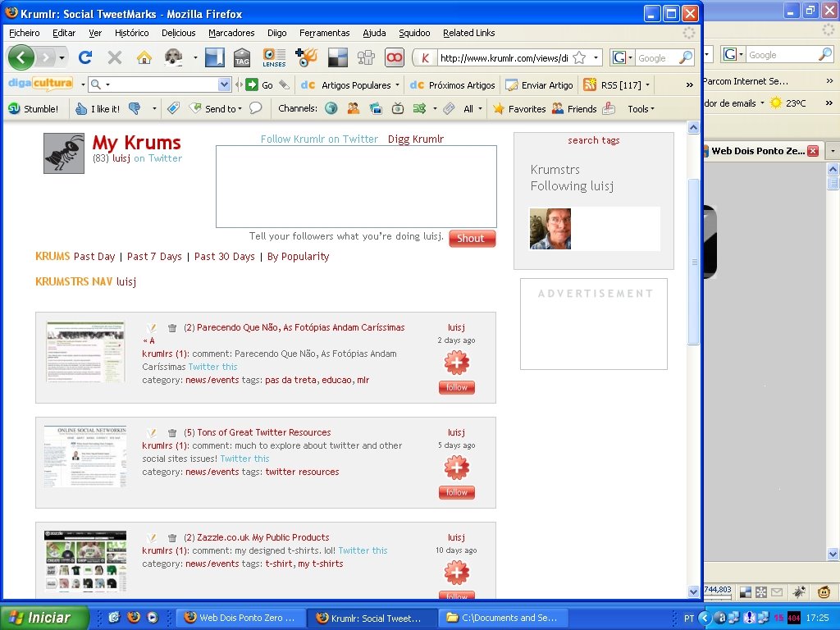Expand the Artigos Populares dropdown
840x630 pixels.
(x=398, y=84)
